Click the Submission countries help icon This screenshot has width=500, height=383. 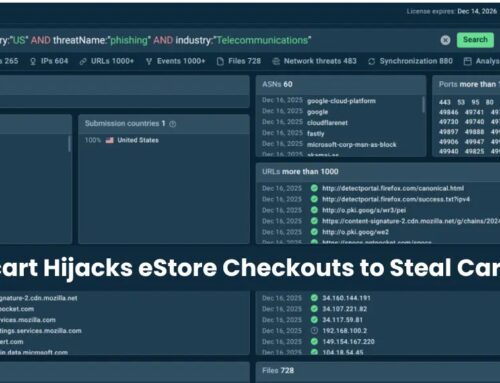click(x=173, y=124)
